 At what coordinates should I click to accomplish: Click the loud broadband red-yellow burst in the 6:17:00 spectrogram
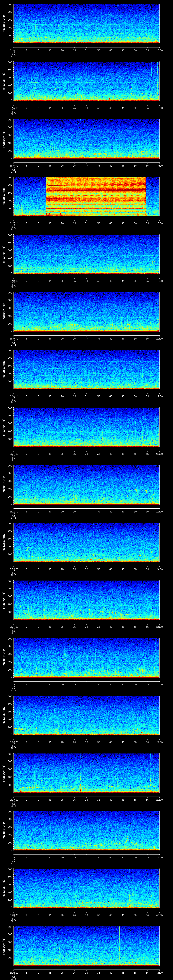click(96, 196)
